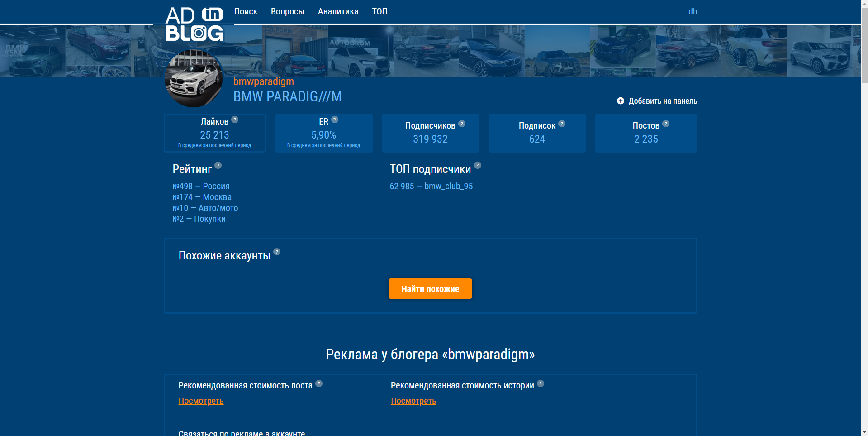Click help icon next to Лайков
This screenshot has height=436, width=868.
235,120
